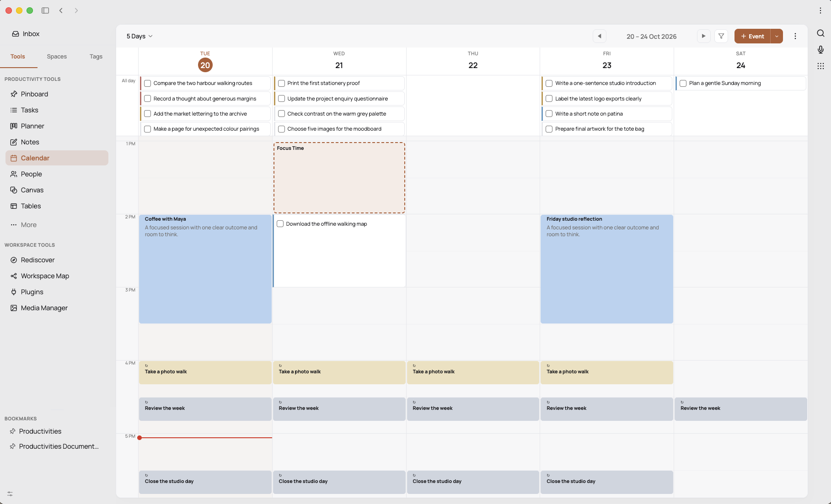Switch to the Tags tab
The width and height of the screenshot is (831, 504).
tap(96, 57)
